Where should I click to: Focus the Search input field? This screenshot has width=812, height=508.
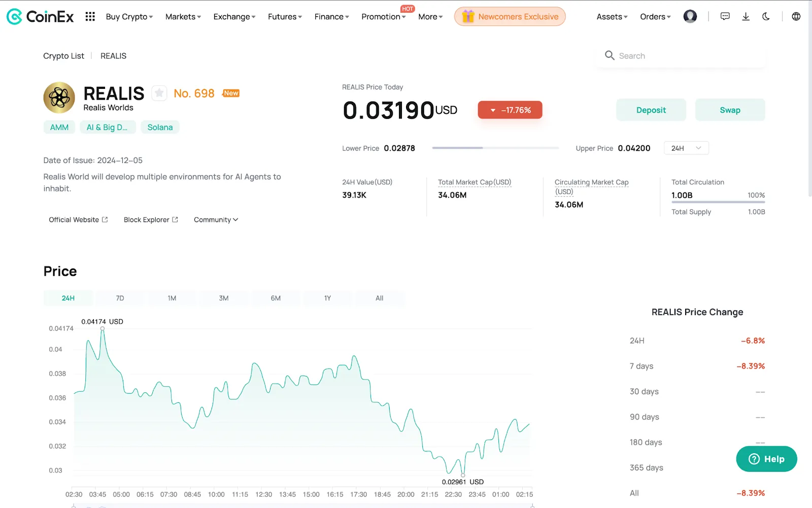click(682, 56)
